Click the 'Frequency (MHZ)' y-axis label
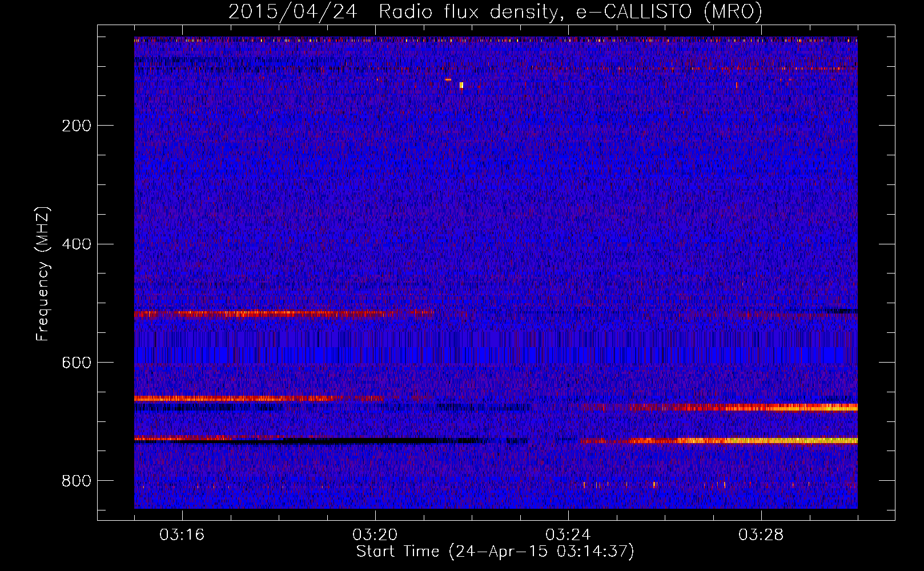The image size is (924, 571). coord(43,274)
